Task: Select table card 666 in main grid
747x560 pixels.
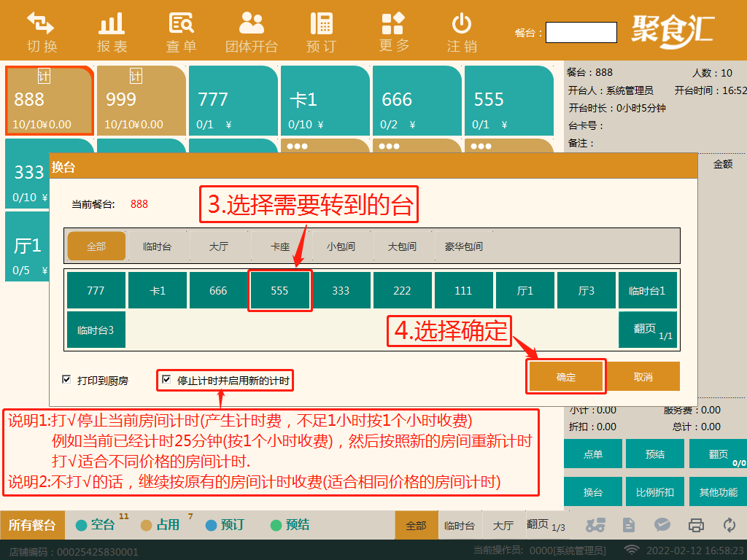Action: (417, 101)
